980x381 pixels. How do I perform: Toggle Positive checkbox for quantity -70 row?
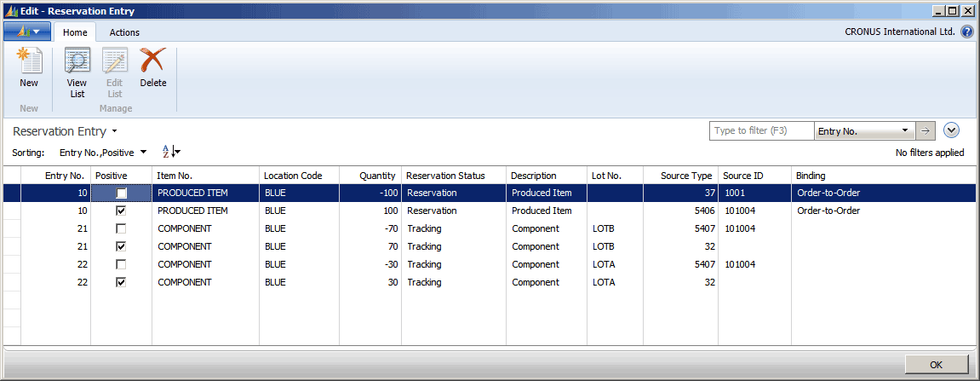point(121,228)
